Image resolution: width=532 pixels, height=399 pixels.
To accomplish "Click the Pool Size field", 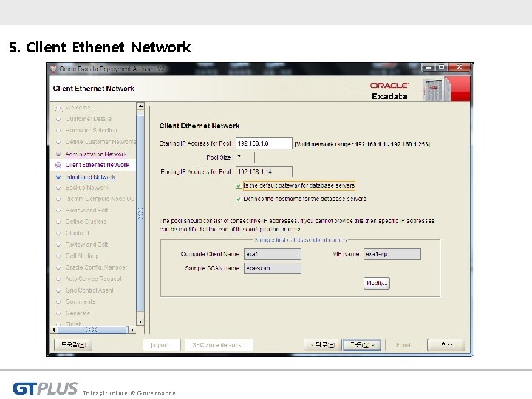I will pos(245,157).
